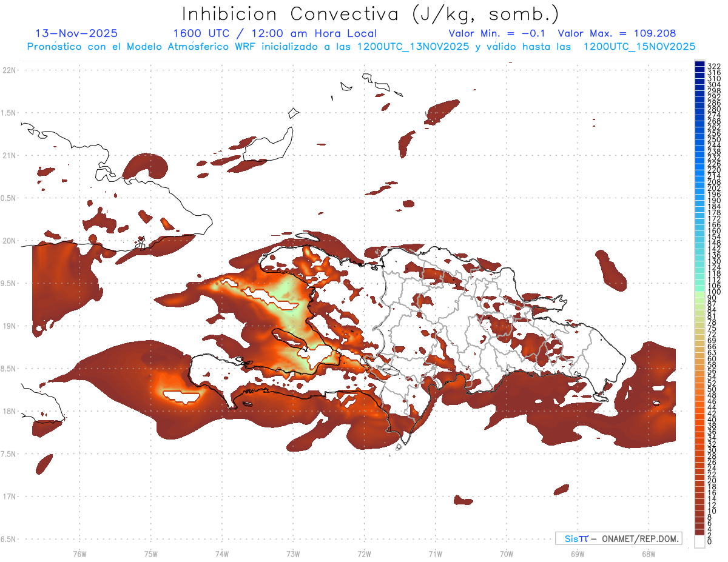The width and height of the screenshot is (728, 562).
Task: Click the date "13-Nov-2025"
Action: click(x=77, y=33)
